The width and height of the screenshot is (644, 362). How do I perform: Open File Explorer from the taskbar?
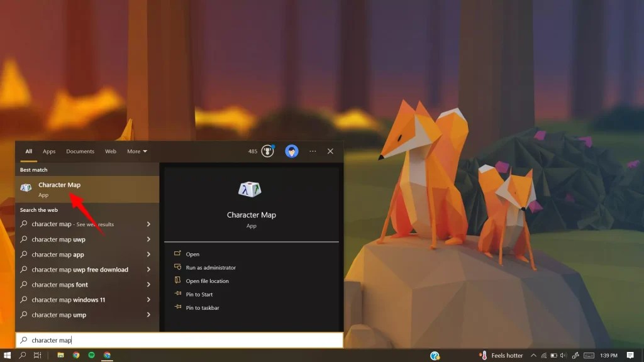60,356
